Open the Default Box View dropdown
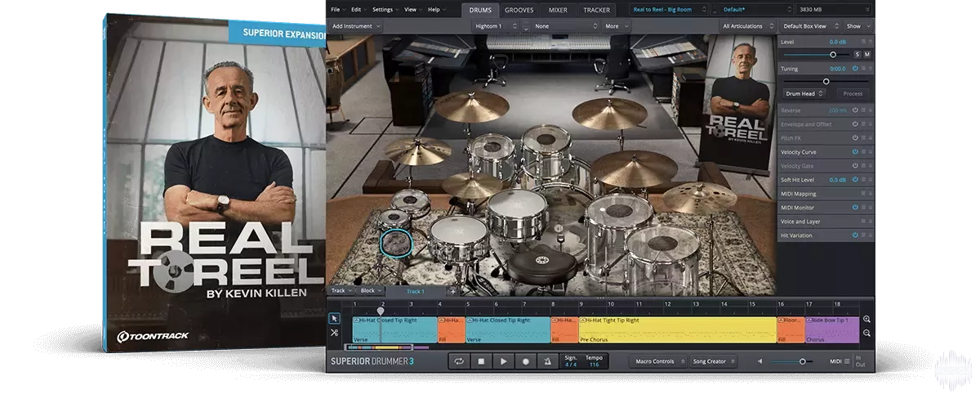The image size is (980, 399). 809,26
